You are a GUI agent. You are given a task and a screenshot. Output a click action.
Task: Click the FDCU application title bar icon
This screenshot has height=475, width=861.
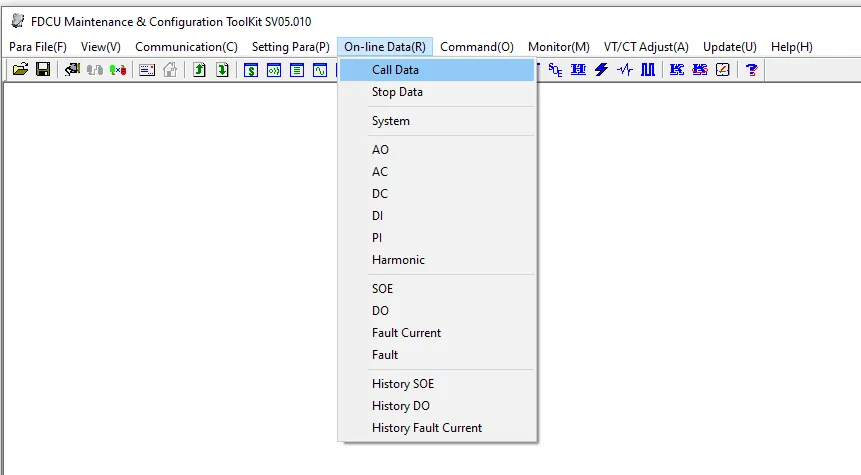(18, 21)
